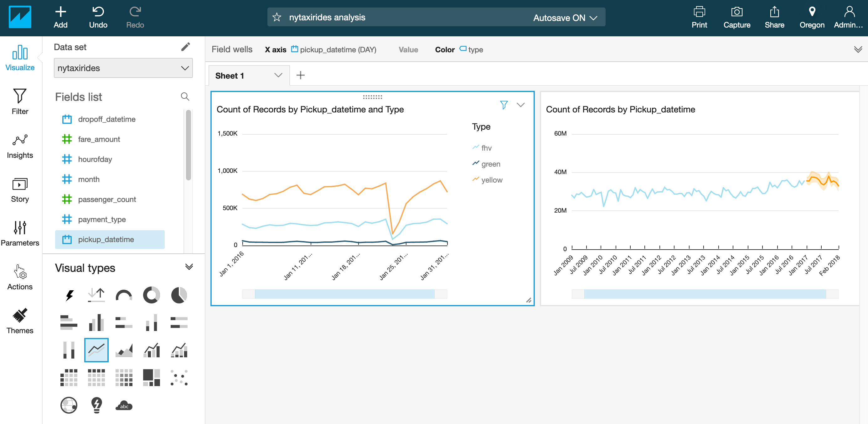Open the Parameters pane
The height and width of the screenshot is (424, 868).
tap(20, 233)
